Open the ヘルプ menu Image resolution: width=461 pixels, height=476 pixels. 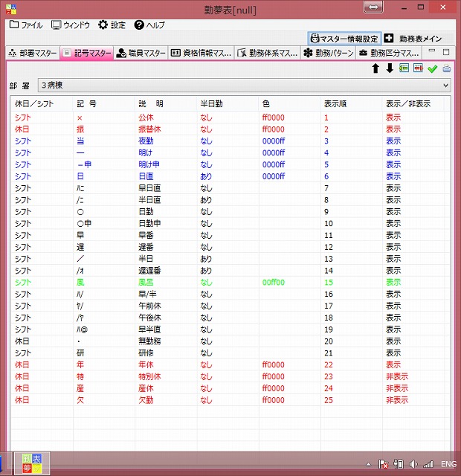tap(149, 25)
